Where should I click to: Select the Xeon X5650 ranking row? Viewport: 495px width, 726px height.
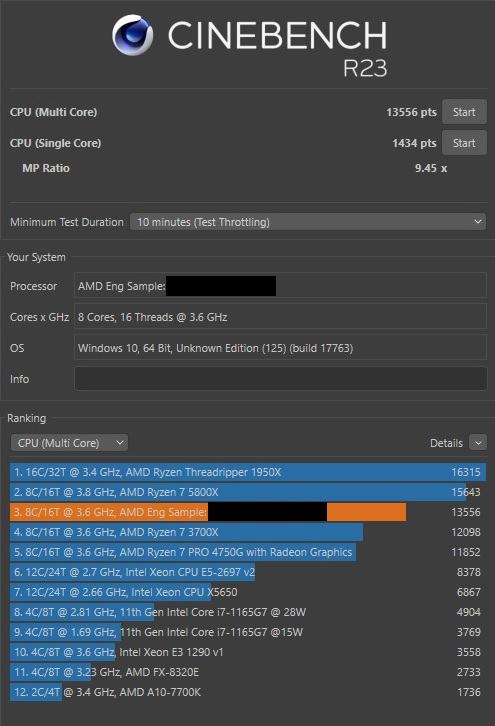click(x=248, y=592)
